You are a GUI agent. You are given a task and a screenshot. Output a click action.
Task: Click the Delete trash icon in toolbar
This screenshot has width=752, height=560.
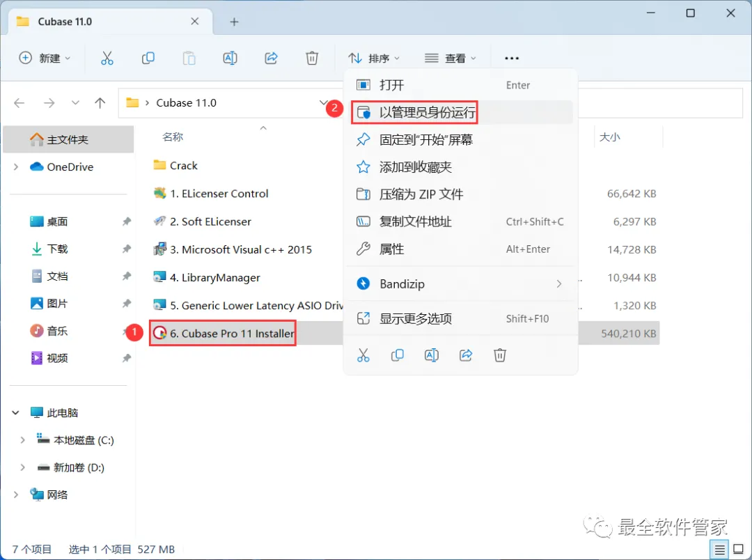[x=312, y=58]
